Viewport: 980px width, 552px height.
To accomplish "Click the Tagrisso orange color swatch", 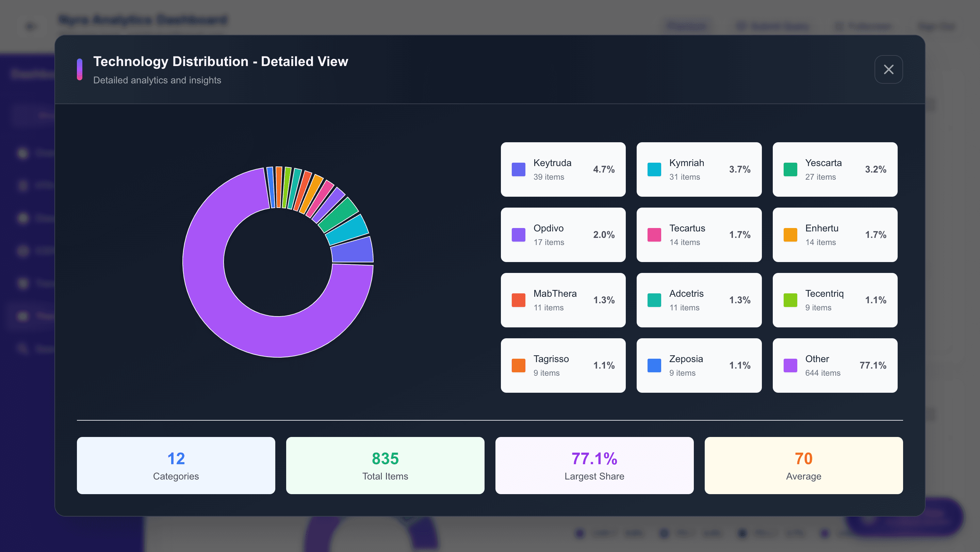I will (518, 366).
